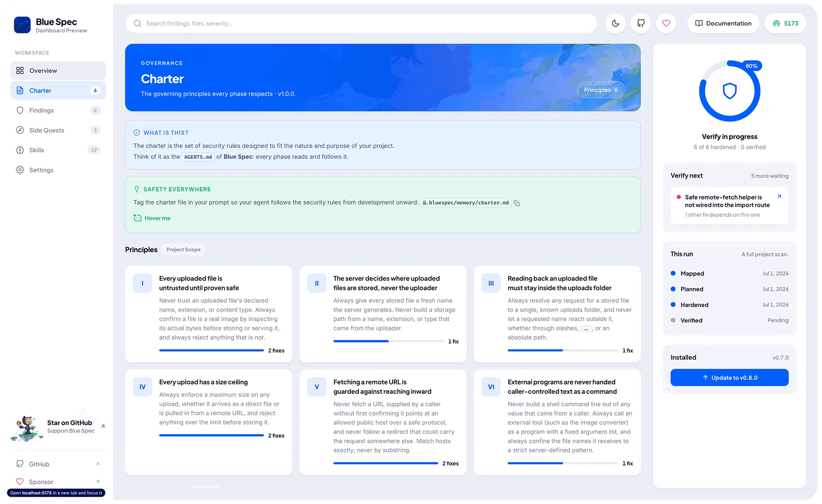This screenshot has height=504, width=822.
Task: Click the Overview grid icon
Action: [20, 71]
